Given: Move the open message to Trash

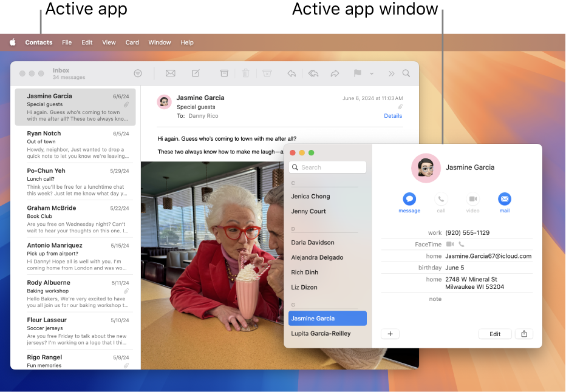Looking at the screenshot, I should (x=246, y=73).
